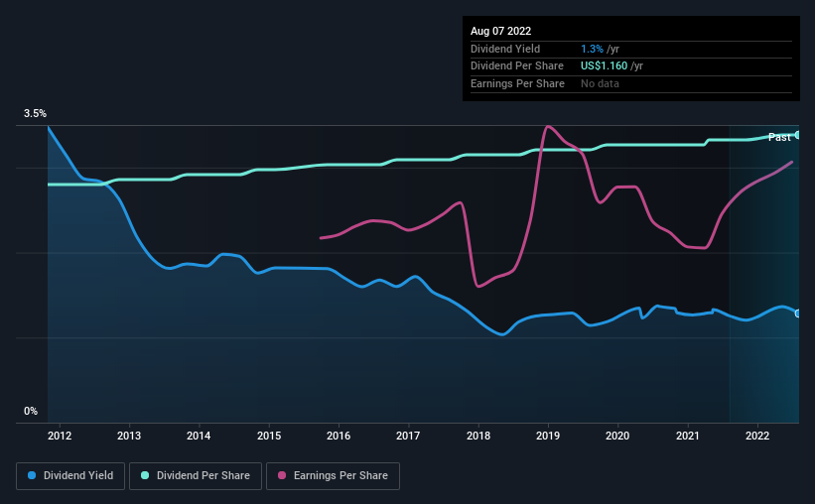Screen dimensions: 815x504
Task: Select the 2020 label on the x-axis
Action: click(617, 436)
